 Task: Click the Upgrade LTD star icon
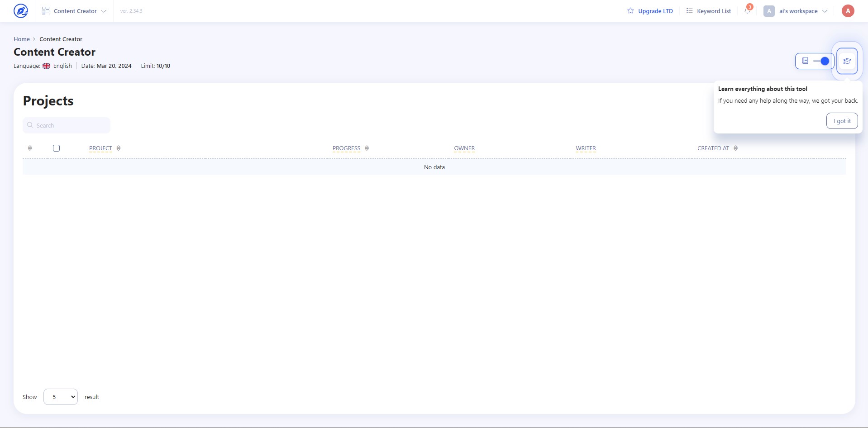pos(630,11)
